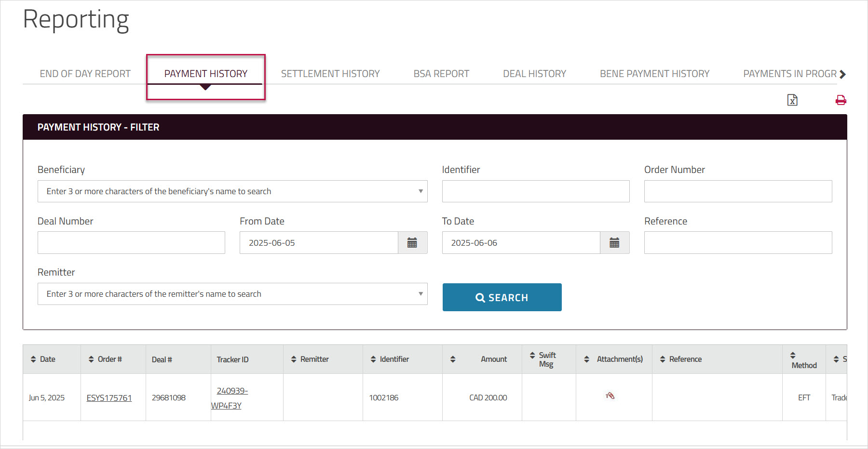The height and width of the screenshot is (449, 868).
Task: Click the From Date field 2025-06-05
Action: (319, 243)
